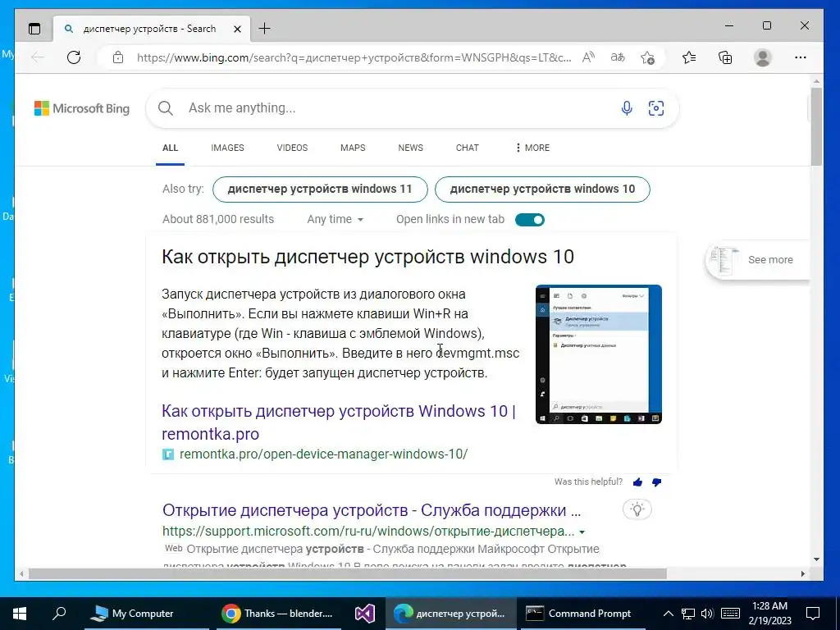Open the tab actions menu icon
The image size is (840, 630).
tap(34, 29)
